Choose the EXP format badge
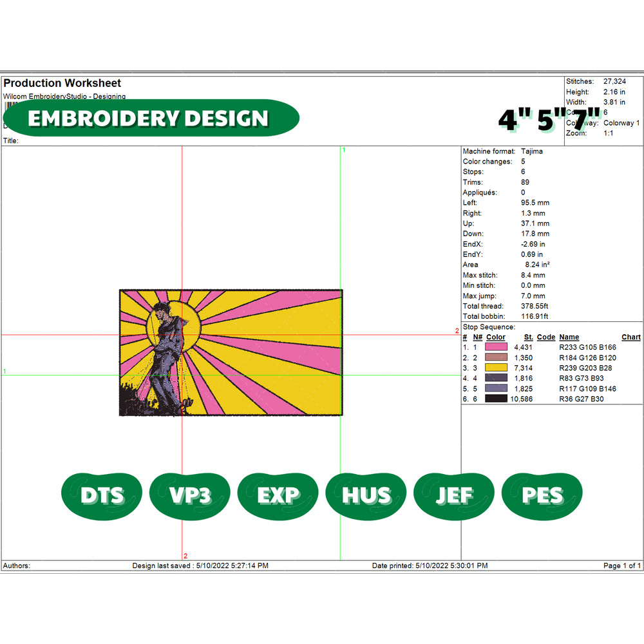The image size is (644, 644). [278, 495]
